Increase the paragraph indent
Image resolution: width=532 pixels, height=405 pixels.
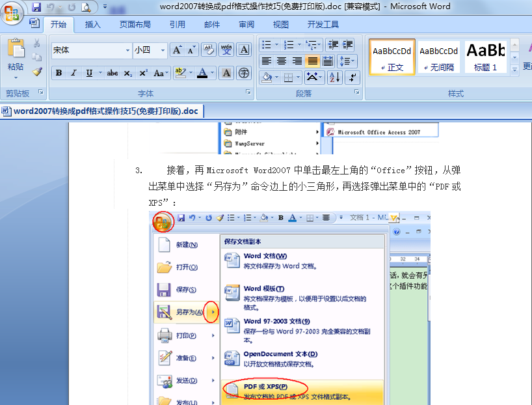347,44
